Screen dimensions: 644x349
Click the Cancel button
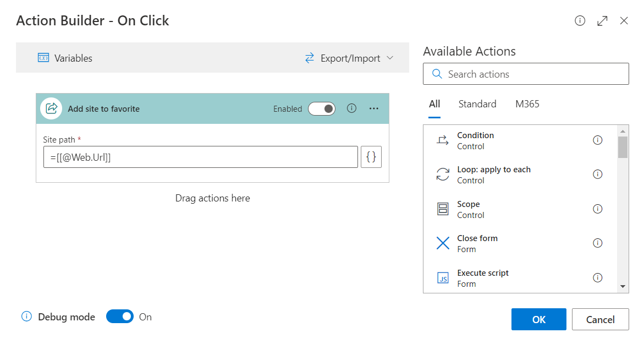[x=600, y=319]
